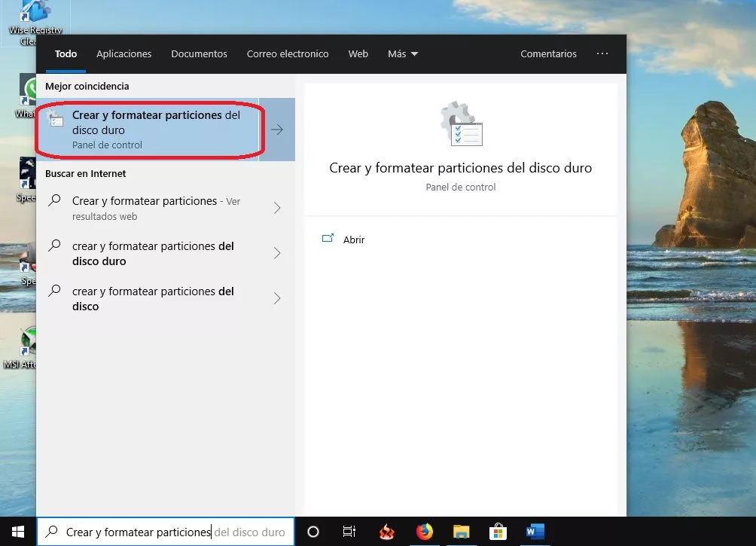Expand the 'Ver resultados web' suggestion arrow
Screen dimensions: 756x546
[x=277, y=209]
